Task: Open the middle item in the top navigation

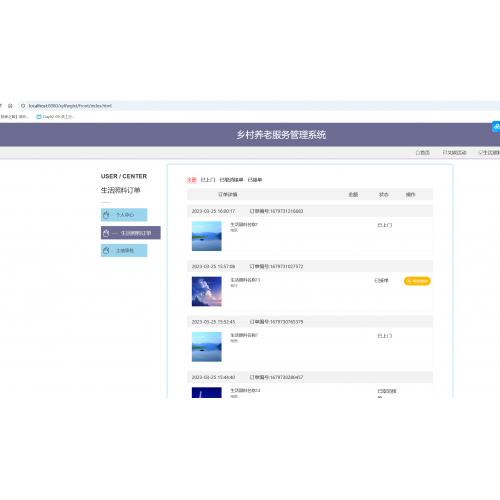Action: (x=454, y=153)
